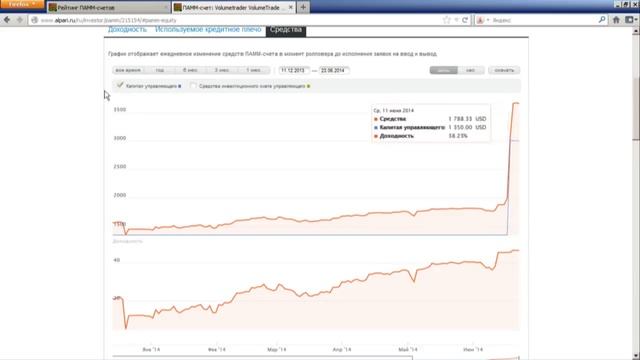
Task: Click the search magnifier icon
Action: [602, 20]
